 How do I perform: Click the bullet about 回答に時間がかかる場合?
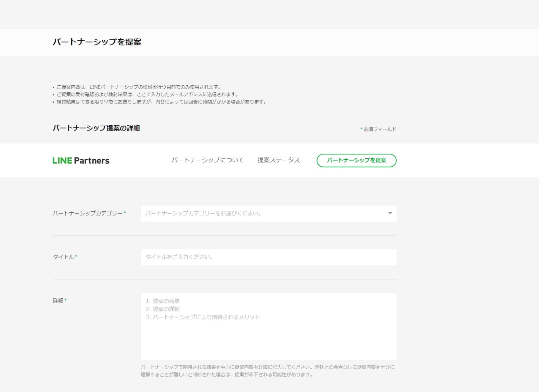(161, 102)
